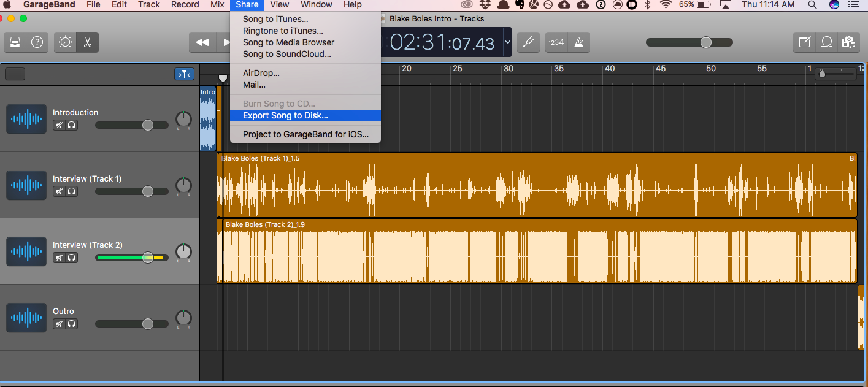Select the Blake Boles (Track 1)_1.5 region

coord(537,185)
